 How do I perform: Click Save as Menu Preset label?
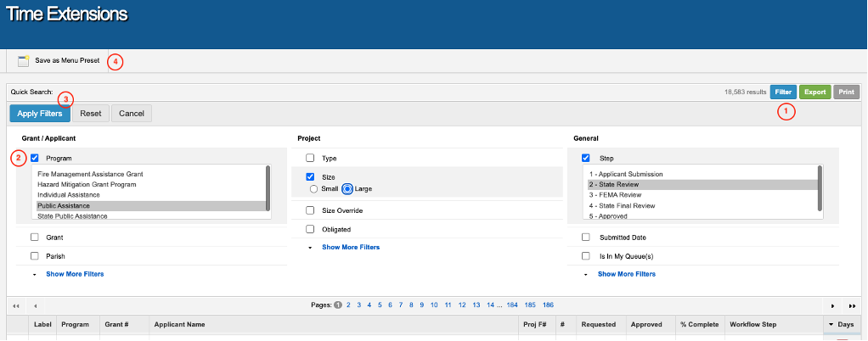68,61
